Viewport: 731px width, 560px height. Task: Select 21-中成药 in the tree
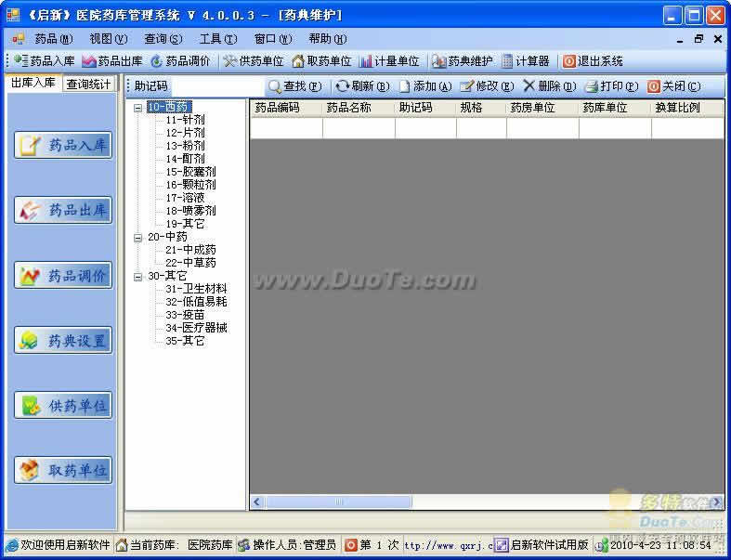click(190, 251)
